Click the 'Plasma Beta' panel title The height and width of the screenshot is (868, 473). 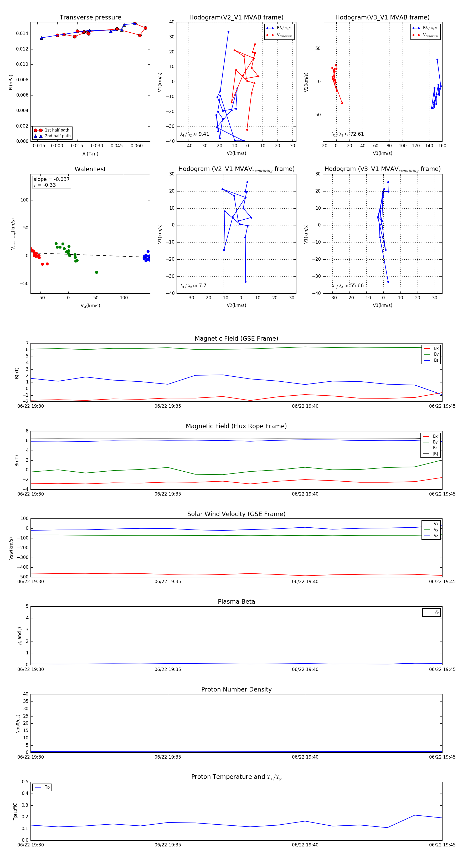tap(236, 602)
